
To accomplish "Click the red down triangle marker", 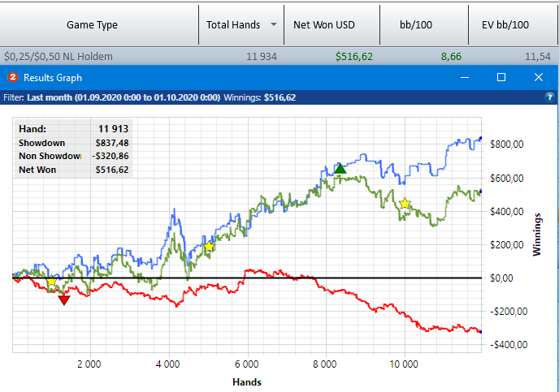I will click(x=64, y=300).
